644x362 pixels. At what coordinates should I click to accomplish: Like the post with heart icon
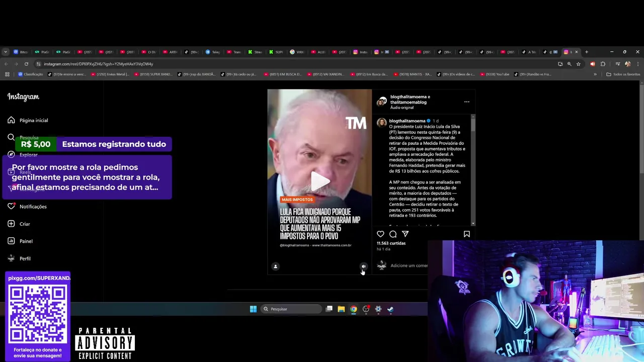click(380, 234)
